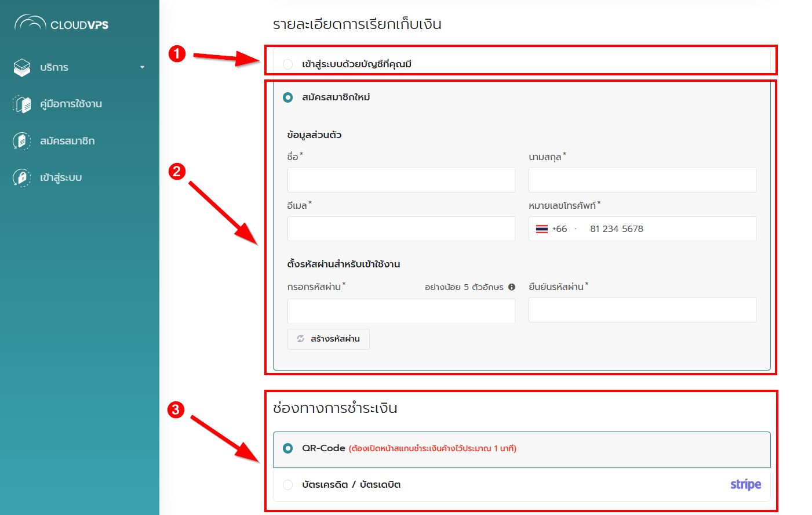Click the password info icon near อย่างน้อย 5 ตัวอักษร
Screen dimensions: 812x515
[x=512, y=287]
